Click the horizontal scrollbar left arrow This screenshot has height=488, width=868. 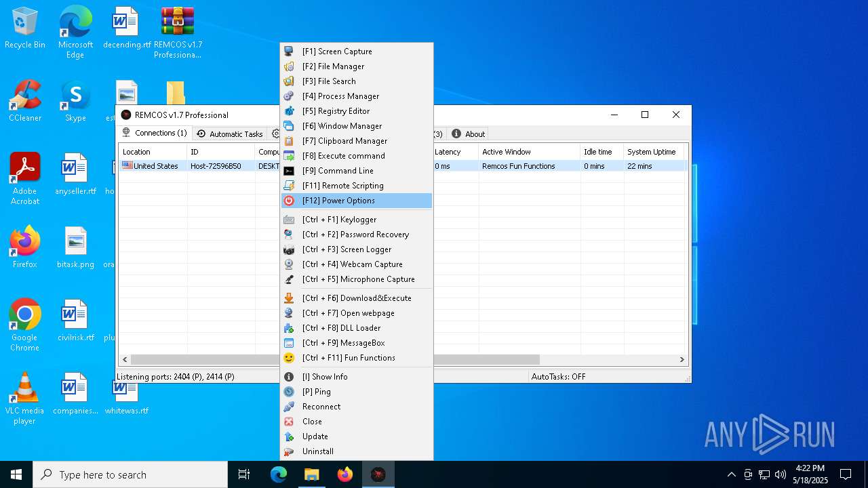point(125,360)
